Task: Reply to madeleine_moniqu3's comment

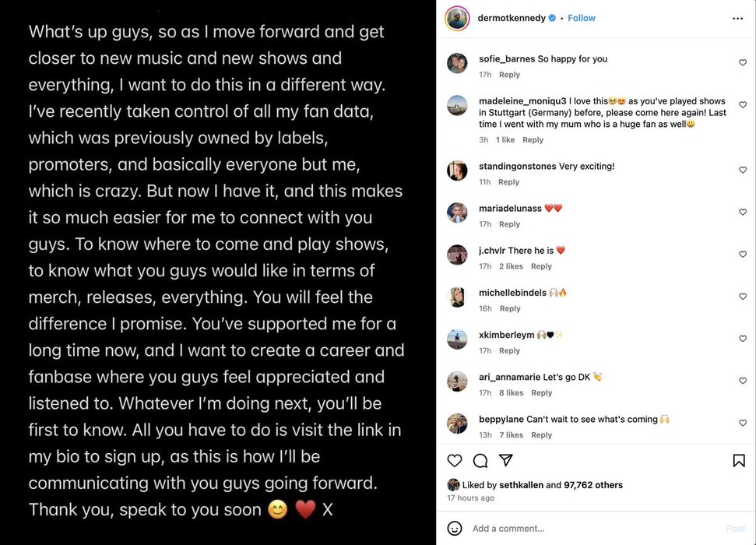Action: [533, 140]
